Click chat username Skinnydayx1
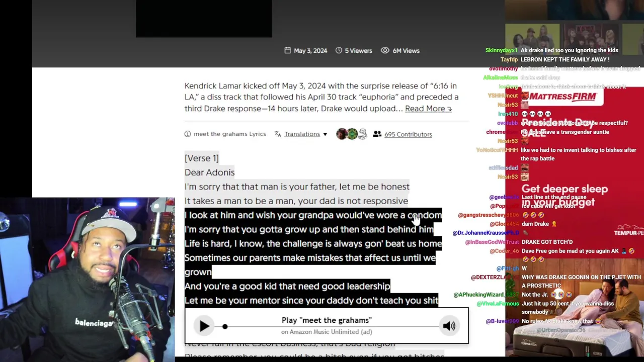This screenshot has width=644, height=362. click(501, 50)
